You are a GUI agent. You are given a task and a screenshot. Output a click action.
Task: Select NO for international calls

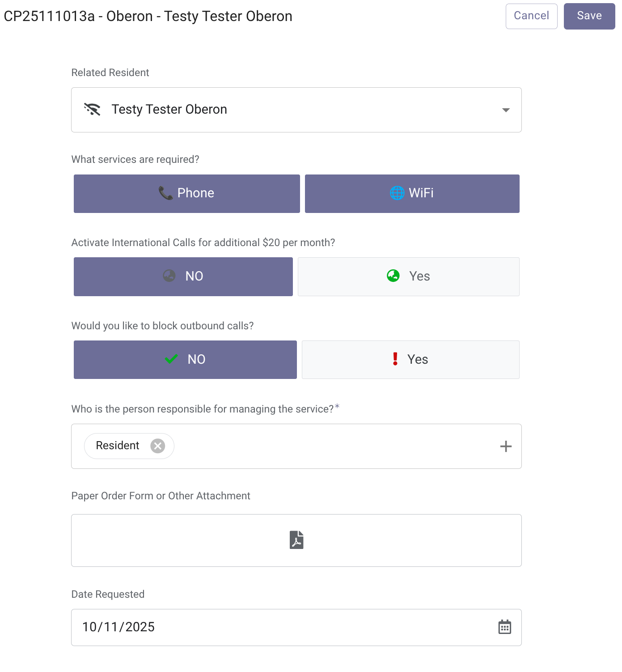point(183,276)
